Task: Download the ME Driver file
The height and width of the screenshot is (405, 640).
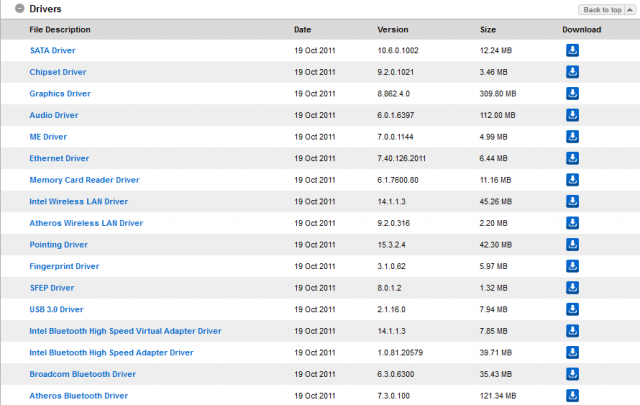Action: point(572,137)
